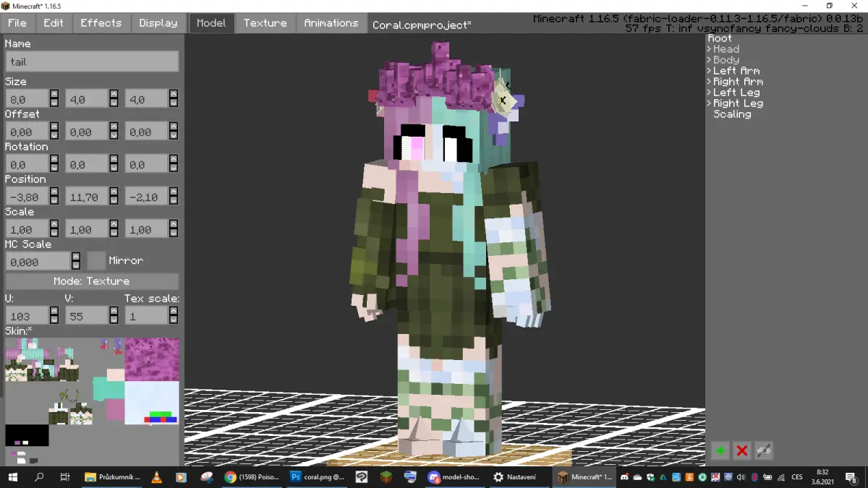
Task: Select the Scaling tree item
Action: pos(732,114)
